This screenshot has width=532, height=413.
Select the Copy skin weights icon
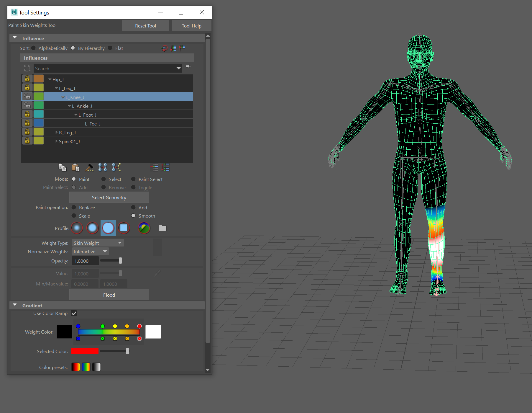click(x=63, y=167)
